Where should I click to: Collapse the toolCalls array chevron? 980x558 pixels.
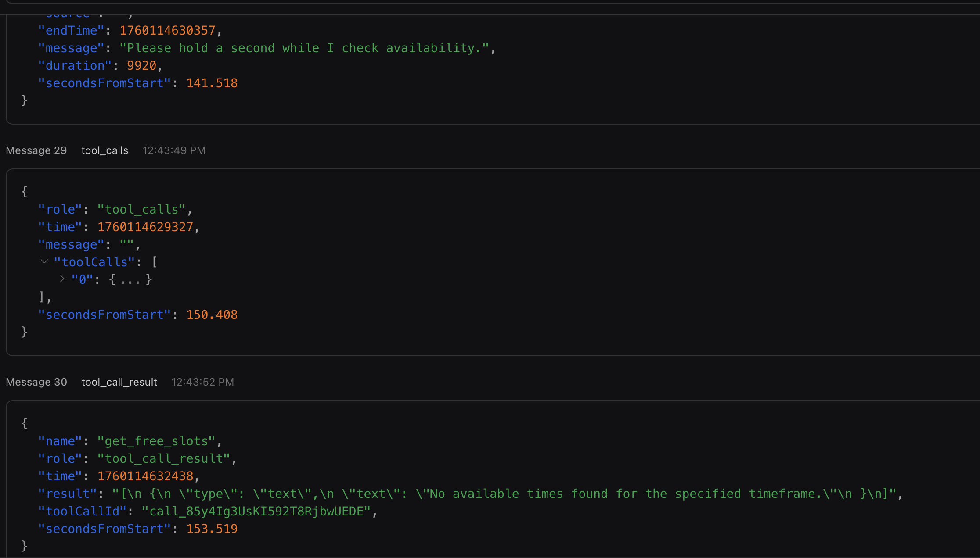click(x=44, y=262)
